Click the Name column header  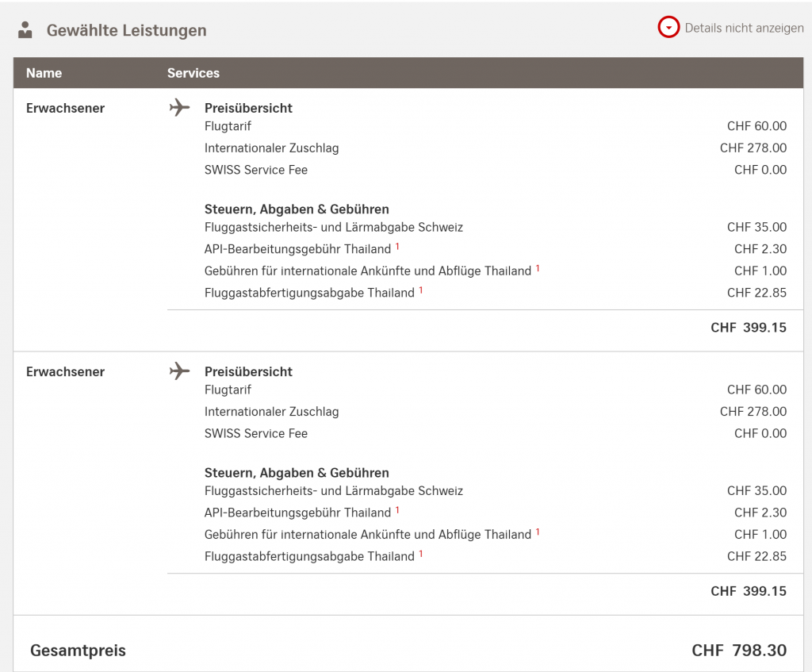coord(44,73)
